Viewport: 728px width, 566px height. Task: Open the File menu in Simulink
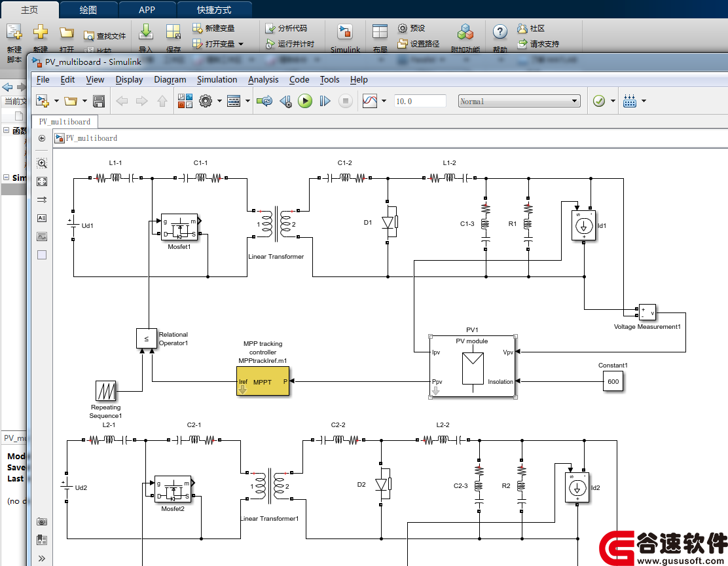tap(43, 79)
